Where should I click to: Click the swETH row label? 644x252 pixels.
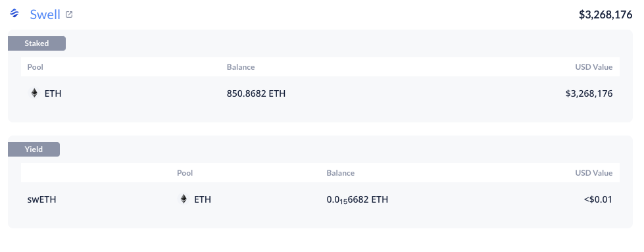click(41, 200)
